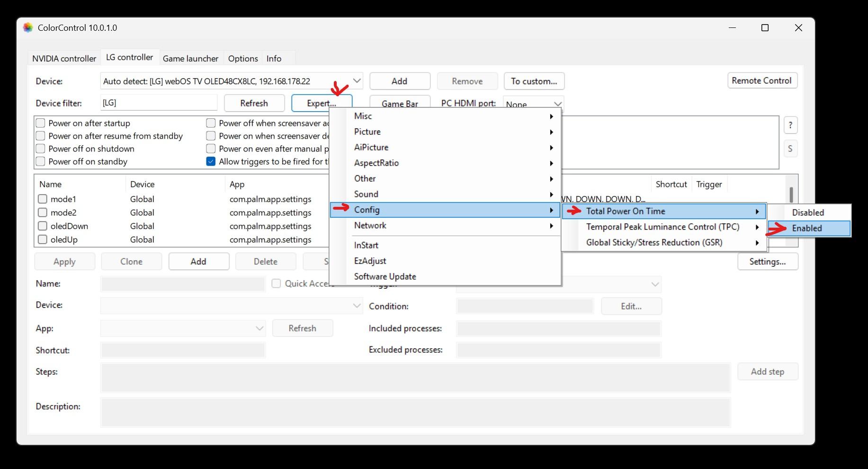868x469 pixels.
Task: Click the Shortcut input field
Action: point(183,350)
